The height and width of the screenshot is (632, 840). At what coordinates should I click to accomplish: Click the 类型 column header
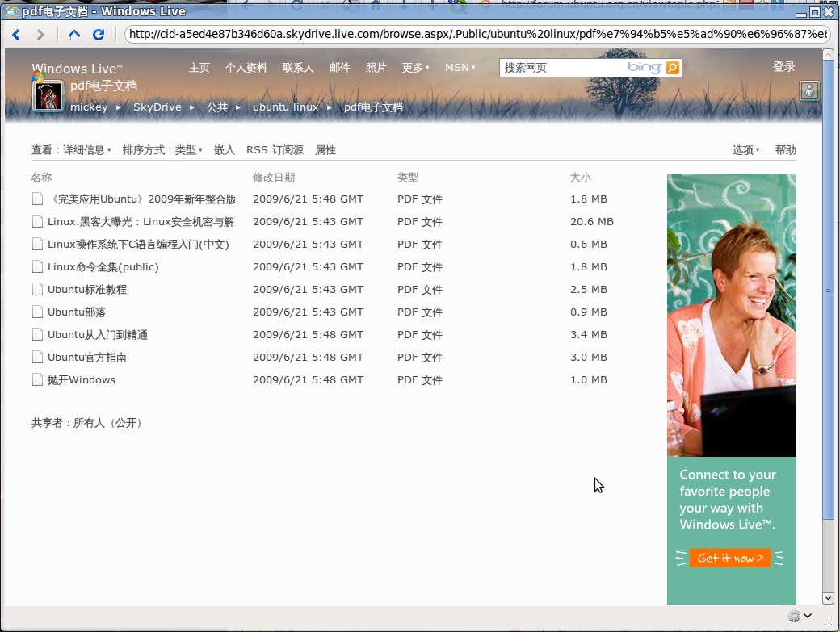(x=408, y=177)
